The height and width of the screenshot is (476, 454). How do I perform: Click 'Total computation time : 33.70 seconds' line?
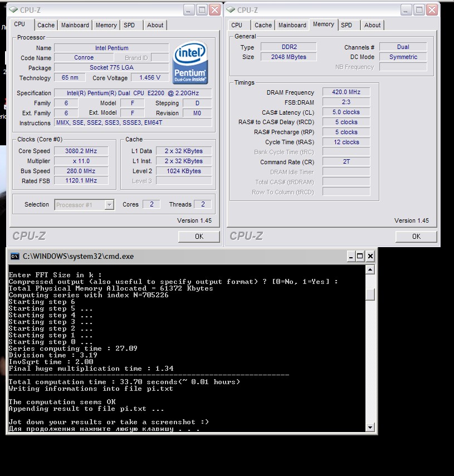(x=124, y=382)
